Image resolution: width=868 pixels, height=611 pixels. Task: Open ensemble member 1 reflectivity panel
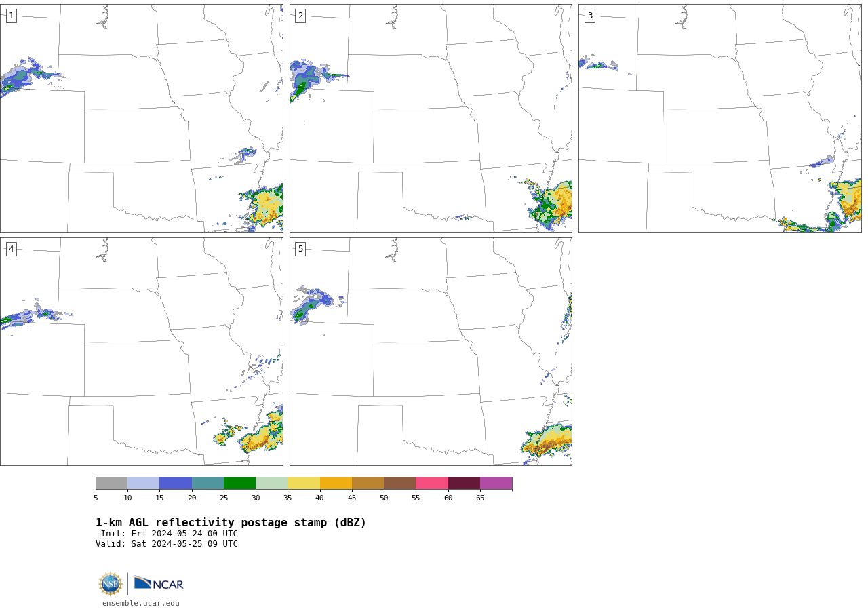[x=142, y=119]
